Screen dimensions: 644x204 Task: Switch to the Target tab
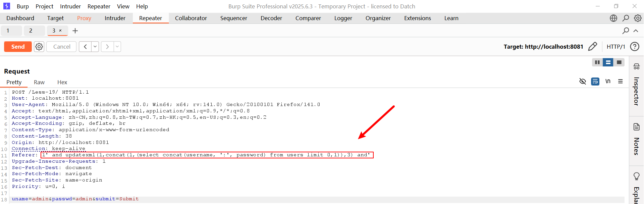tap(55, 18)
